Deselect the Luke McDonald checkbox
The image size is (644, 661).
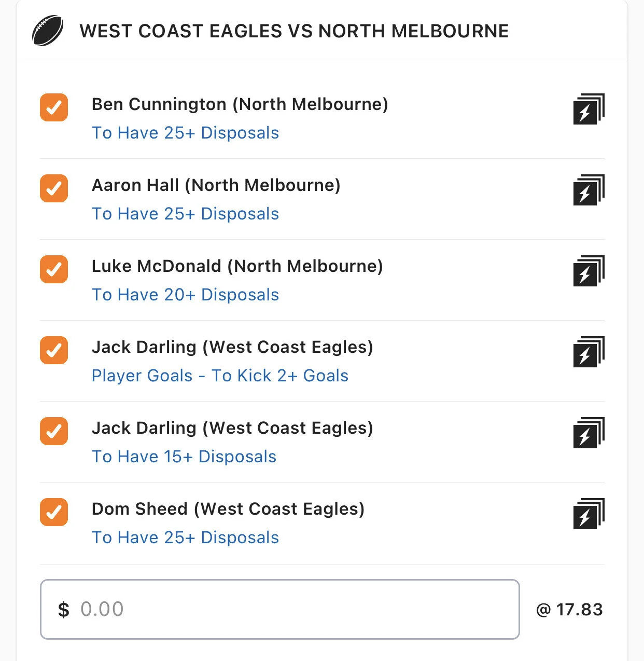54,269
